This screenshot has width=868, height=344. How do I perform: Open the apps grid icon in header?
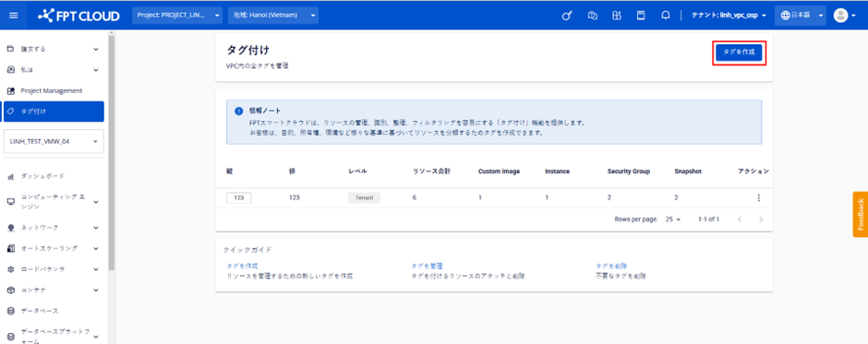[x=617, y=16]
